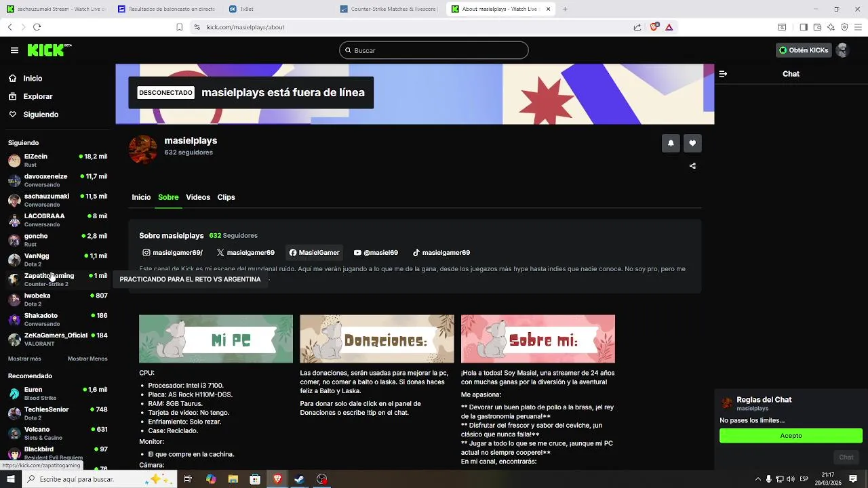
Task: Open Blackbird recommended channel
Action: click(x=58, y=452)
